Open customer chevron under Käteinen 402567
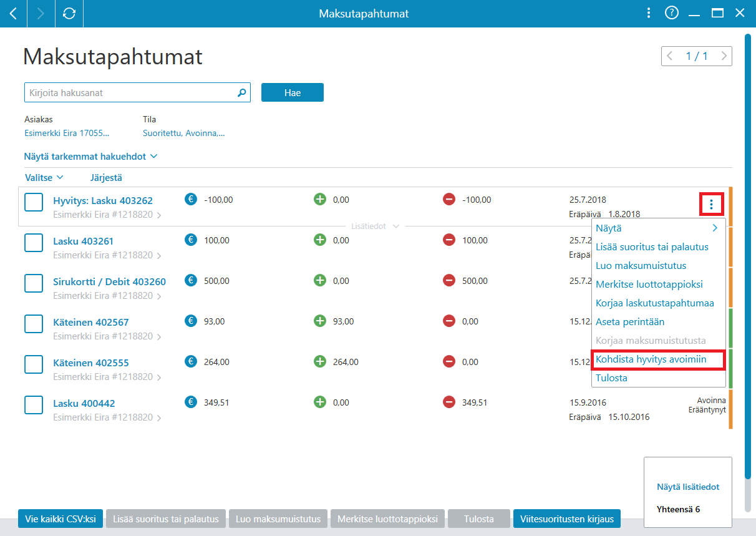 [159, 337]
